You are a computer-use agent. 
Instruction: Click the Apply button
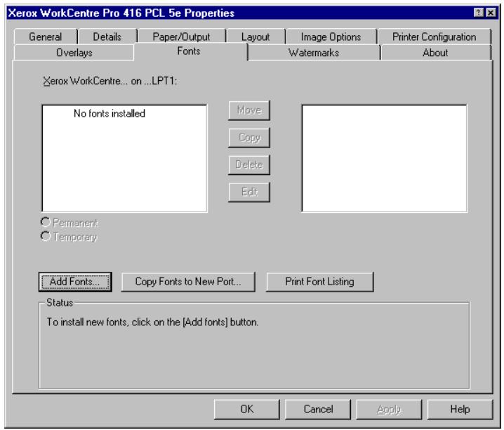coord(389,409)
